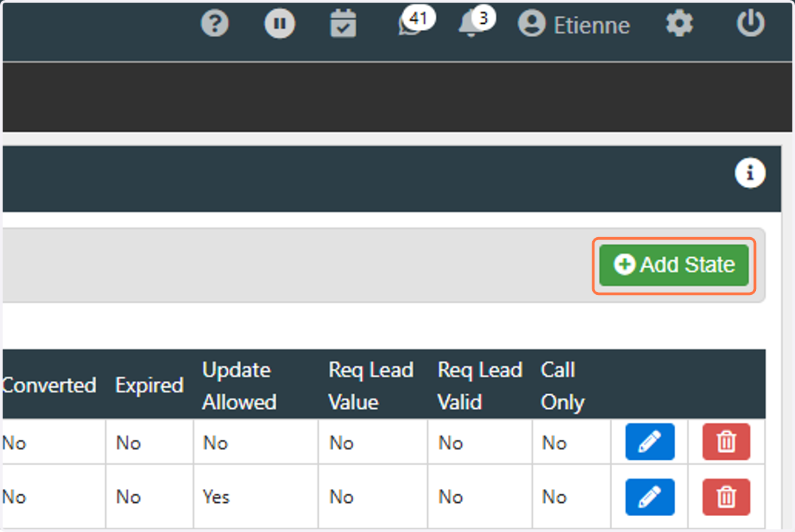795x532 pixels.
Task: Click the Update Allowed column header
Action: [239, 386]
